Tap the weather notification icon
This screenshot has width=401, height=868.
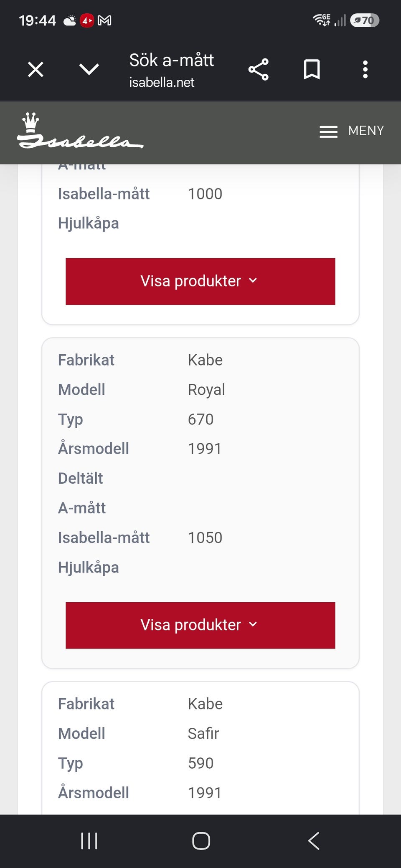(70, 20)
